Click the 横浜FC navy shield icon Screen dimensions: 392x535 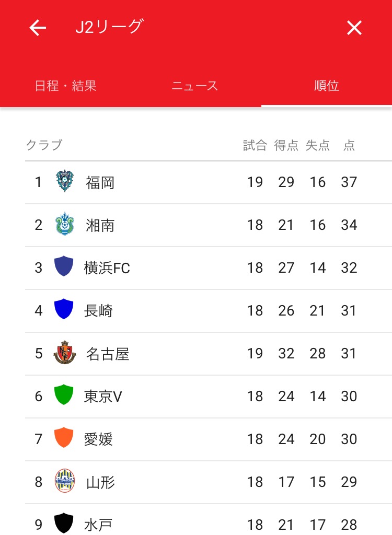64,267
